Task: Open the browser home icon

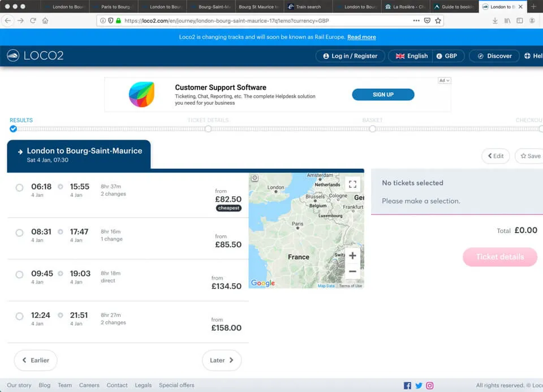Action: click(45, 21)
